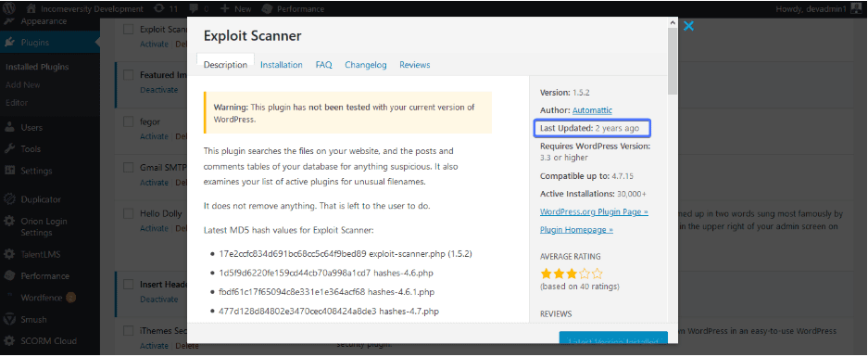
Task: Open the Performance icon in admin bar
Action: [267, 9]
